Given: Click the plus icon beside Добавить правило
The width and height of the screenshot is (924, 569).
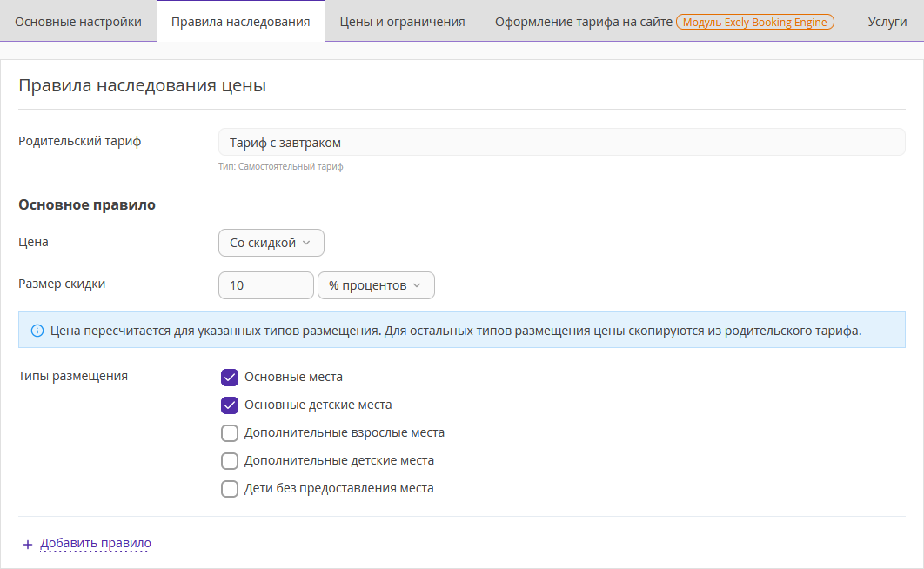Looking at the screenshot, I should 27,545.
